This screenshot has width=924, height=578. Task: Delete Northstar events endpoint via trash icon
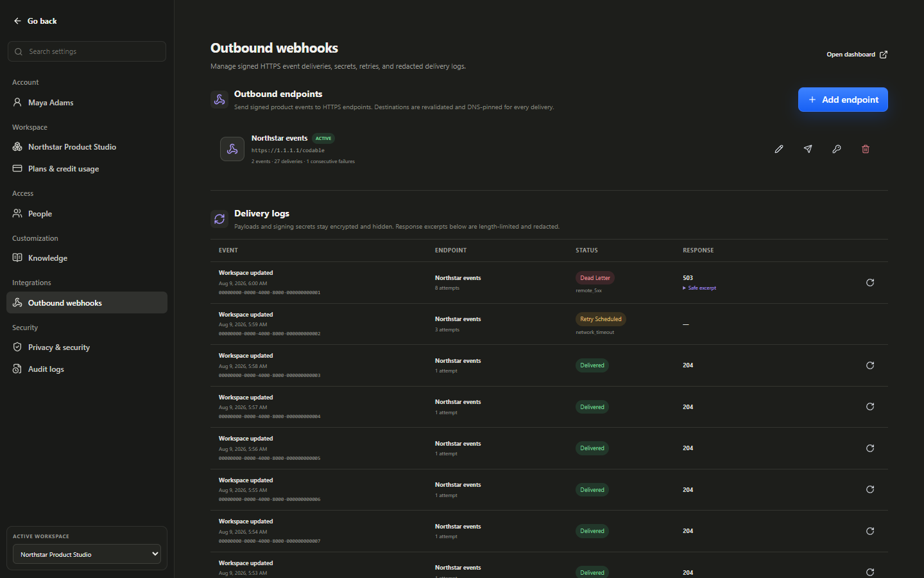tap(866, 149)
